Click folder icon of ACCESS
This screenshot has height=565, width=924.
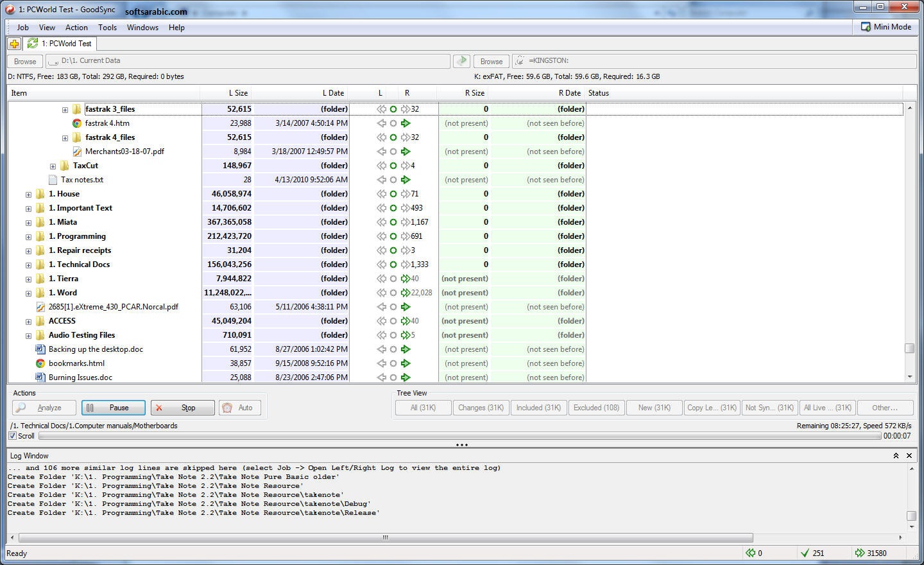40,321
